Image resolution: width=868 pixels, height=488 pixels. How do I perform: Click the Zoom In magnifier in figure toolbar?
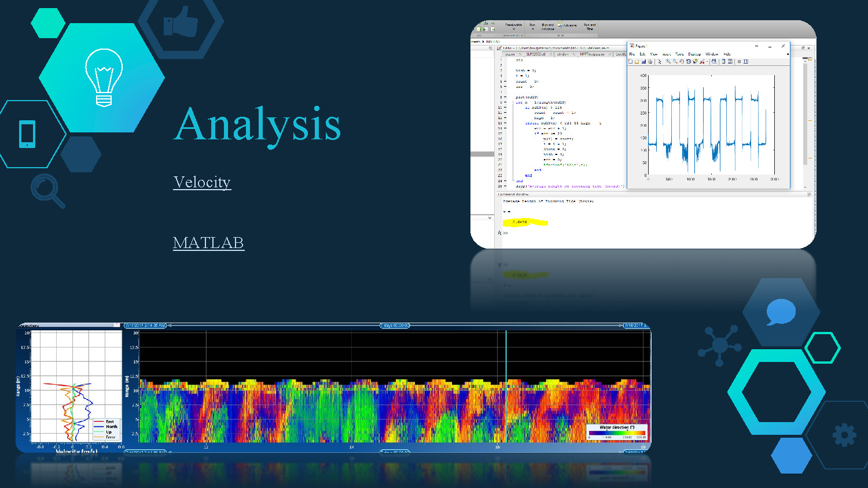tap(668, 61)
